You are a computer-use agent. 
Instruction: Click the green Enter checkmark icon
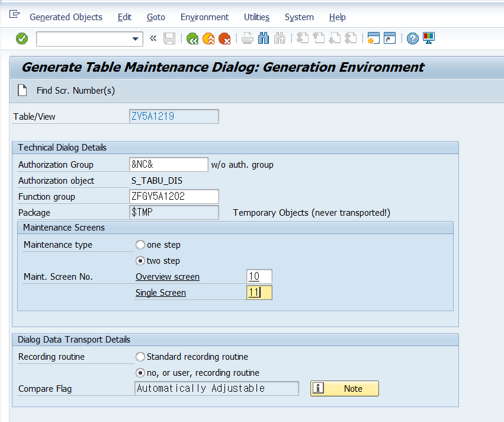[x=22, y=39]
